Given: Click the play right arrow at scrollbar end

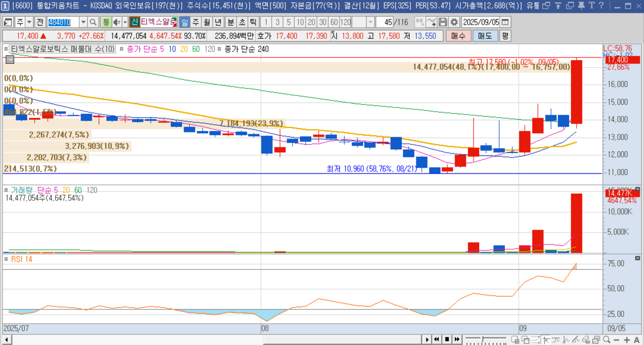Looking at the screenshot, I should point(427,339).
